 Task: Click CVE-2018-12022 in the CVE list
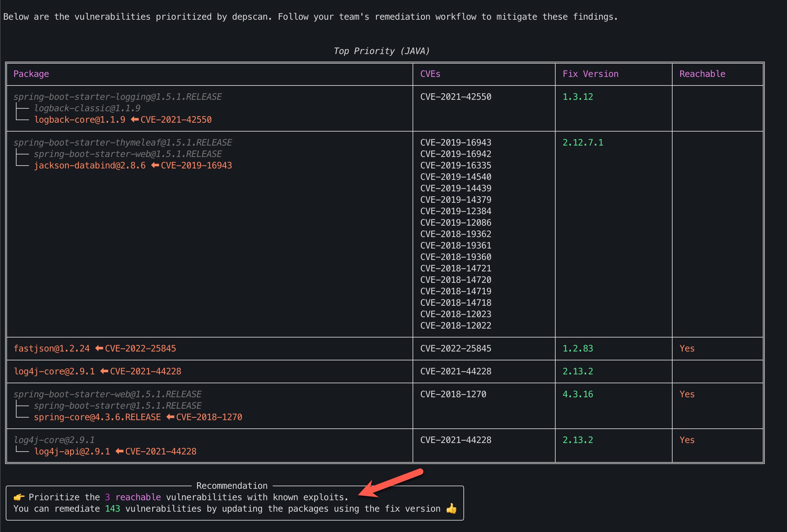pyautogui.click(x=455, y=326)
